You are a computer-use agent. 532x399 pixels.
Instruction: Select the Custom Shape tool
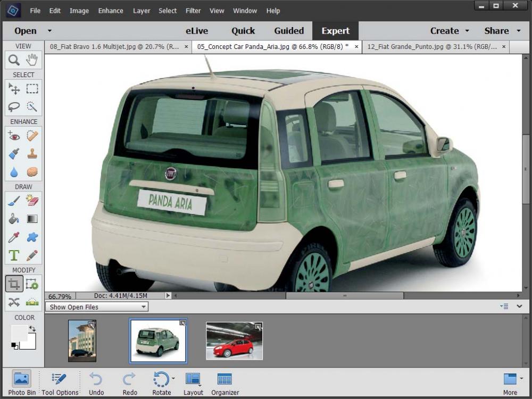tap(32, 237)
